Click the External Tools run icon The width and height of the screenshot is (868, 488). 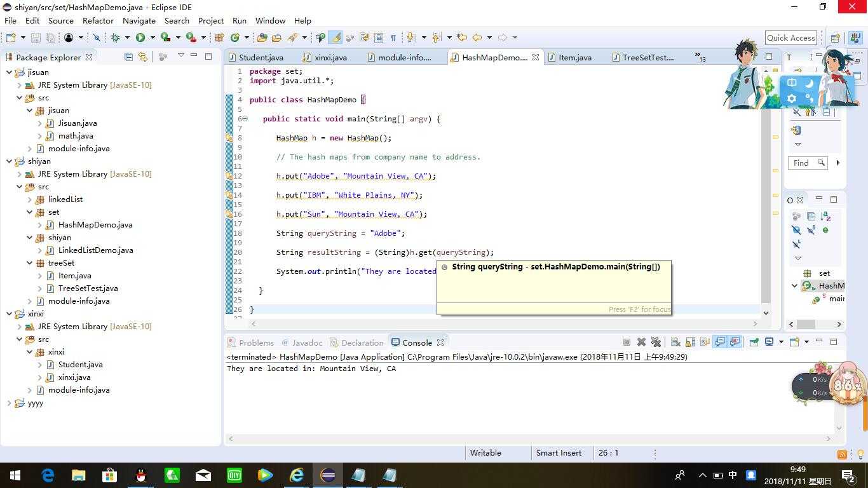(x=191, y=37)
